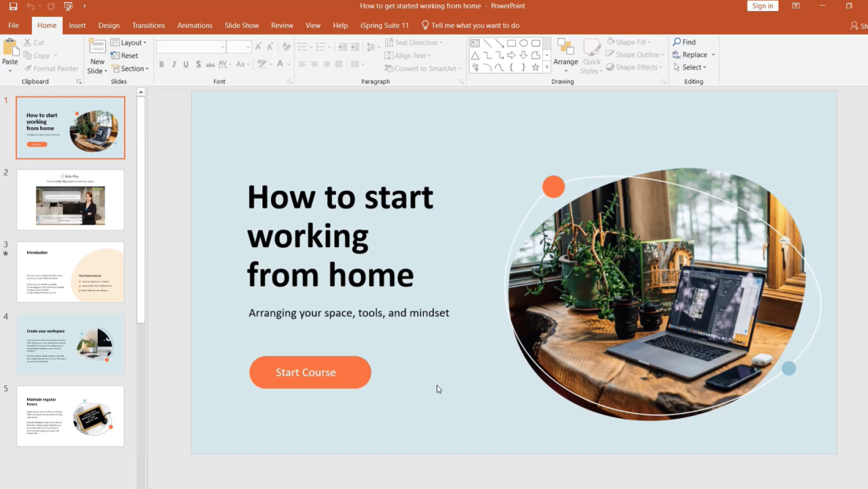
Task: Go to the Animations tab
Action: [x=195, y=26]
